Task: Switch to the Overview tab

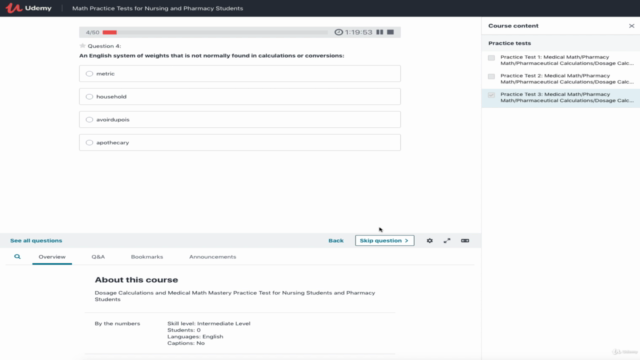Action: click(x=52, y=257)
